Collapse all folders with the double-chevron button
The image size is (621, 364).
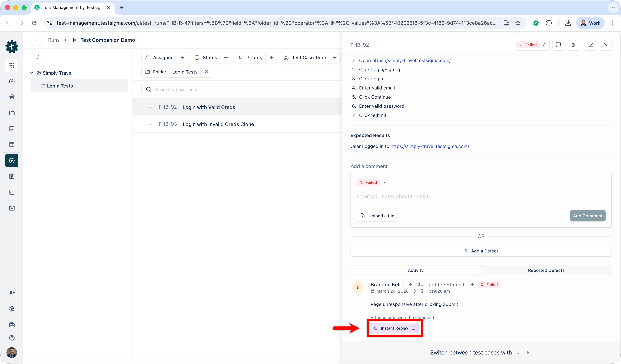(x=38, y=57)
